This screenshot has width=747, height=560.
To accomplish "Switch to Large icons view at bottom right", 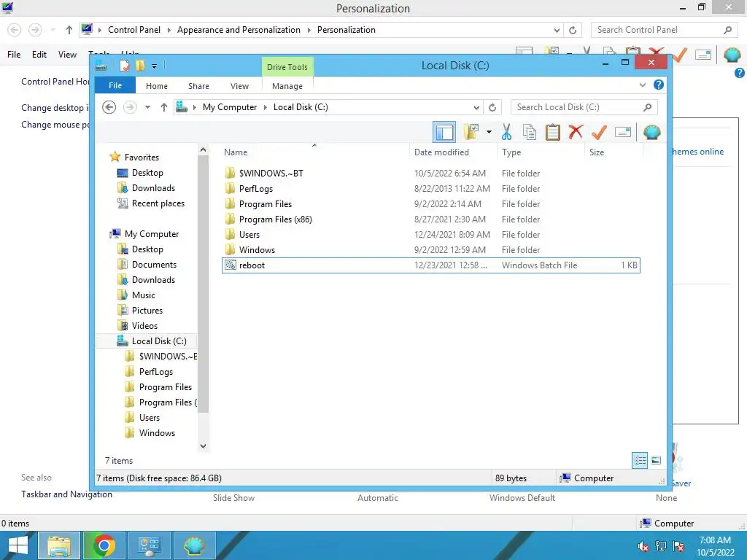I will click(656, 460).
